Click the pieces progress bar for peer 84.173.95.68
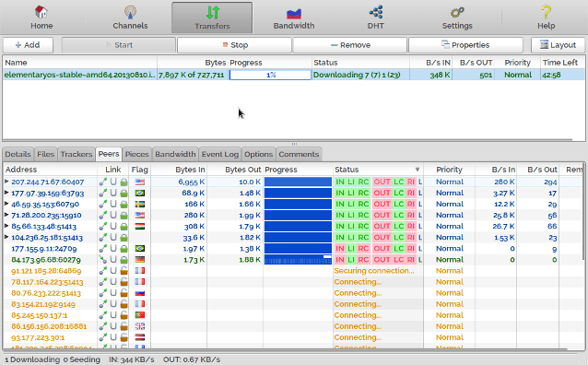 [x=298, y=260]
